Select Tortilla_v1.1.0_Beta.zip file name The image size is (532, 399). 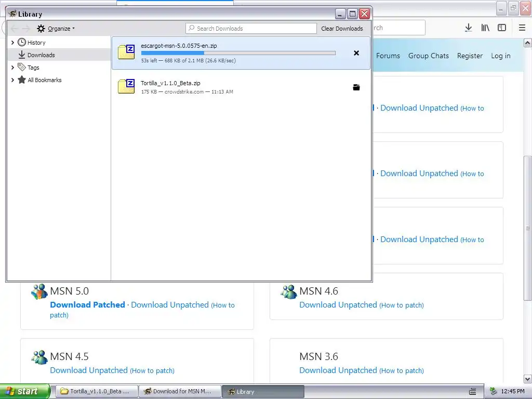pos(170,83)
